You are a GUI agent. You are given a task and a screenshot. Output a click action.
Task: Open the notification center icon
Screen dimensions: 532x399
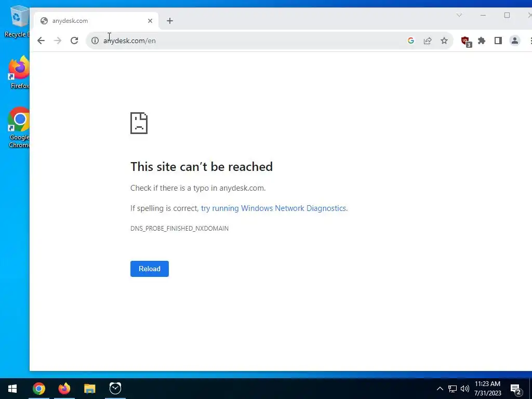point(516,390)
